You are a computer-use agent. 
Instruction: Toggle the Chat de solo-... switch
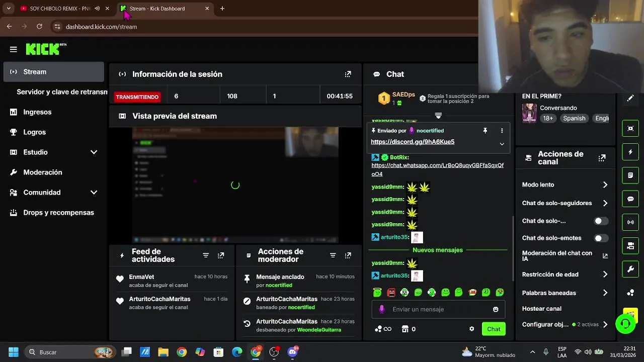[x=601, y=221]
